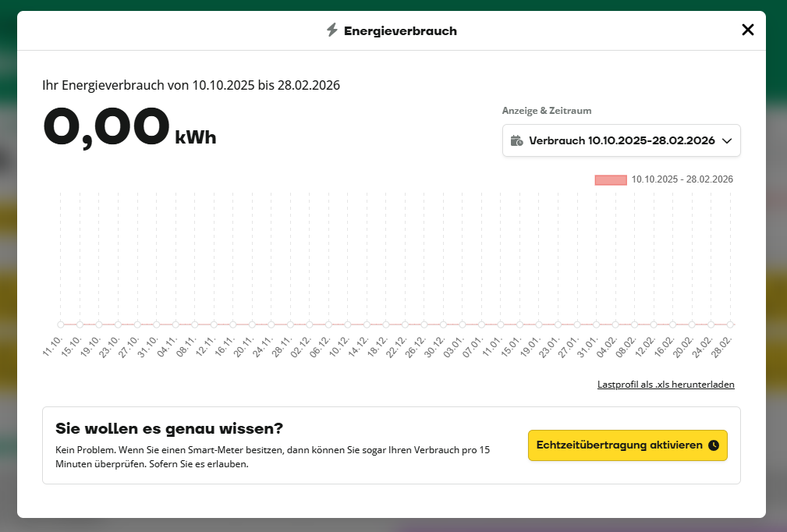Expand the period selector chevron arrow
This screenshot has height=532, width=787.
(727, 141)
